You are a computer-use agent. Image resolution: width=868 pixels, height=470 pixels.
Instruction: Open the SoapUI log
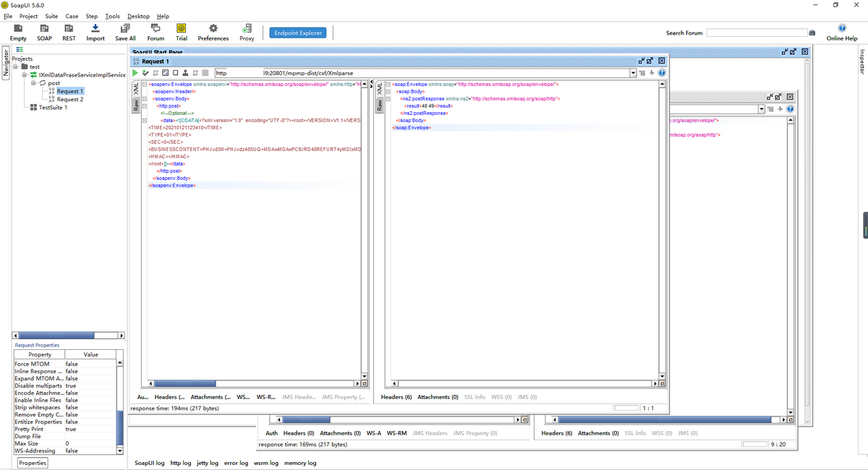click(x=150, y=463)
